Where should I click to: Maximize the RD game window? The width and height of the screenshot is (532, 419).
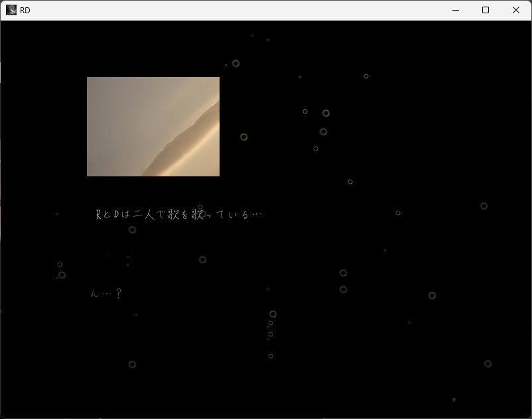tap(486, 10)
